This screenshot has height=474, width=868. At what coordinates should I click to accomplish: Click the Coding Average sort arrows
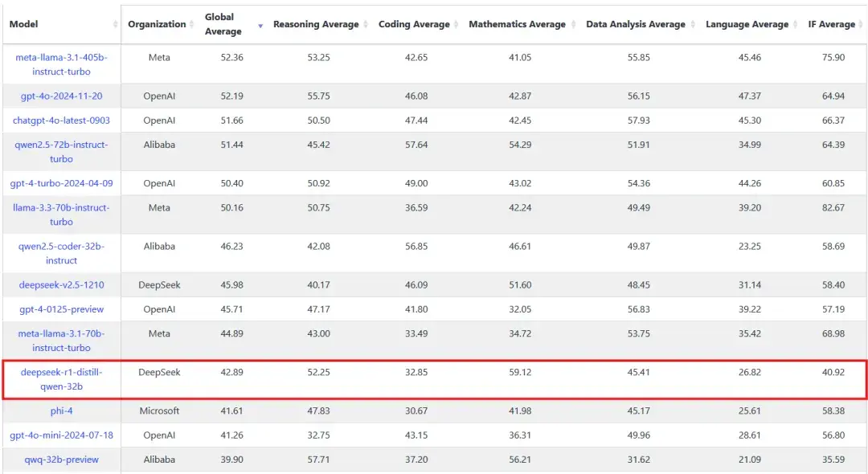point(456,25)
